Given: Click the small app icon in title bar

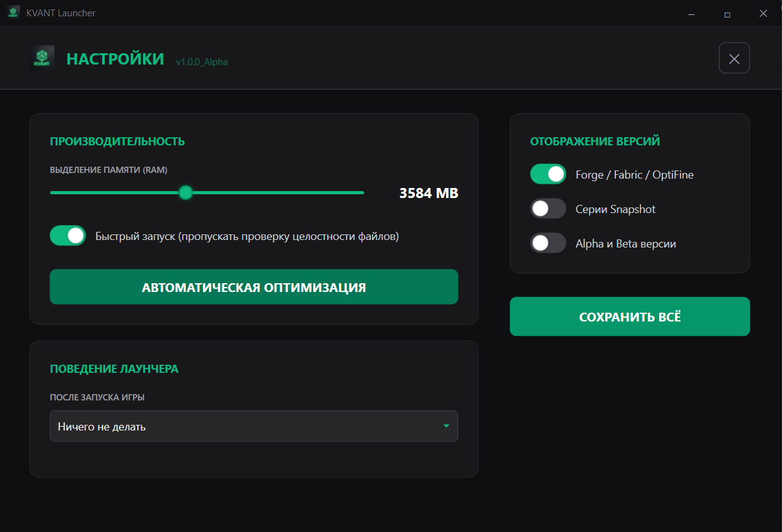Looking at the screenshot, I should coord(13,13).
